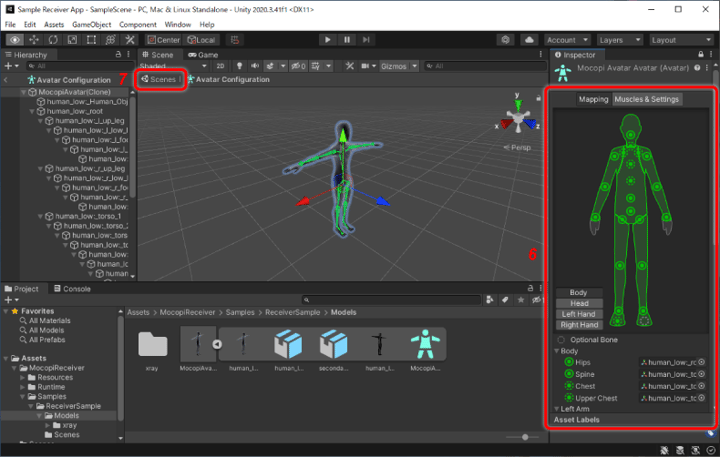The width and height of the screenshot is (720, 457).
Task: Click the Head view button
Action: [579, 304]
